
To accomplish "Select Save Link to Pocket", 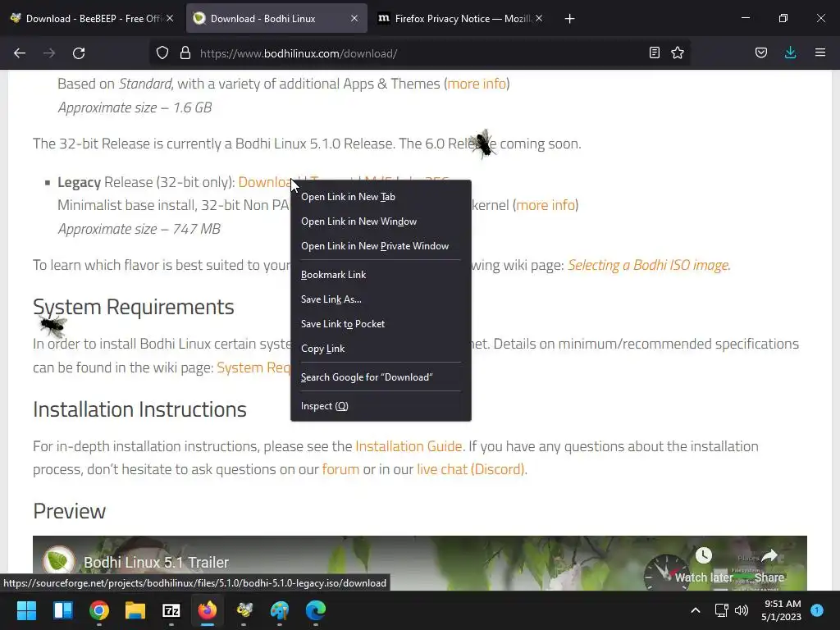I will 381,323.
